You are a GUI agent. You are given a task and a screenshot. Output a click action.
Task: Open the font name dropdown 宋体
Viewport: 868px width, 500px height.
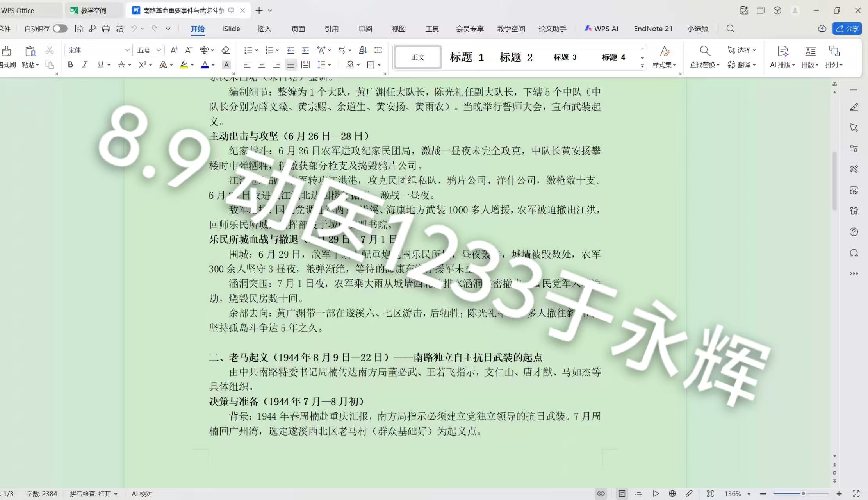[x=98, y=50]
